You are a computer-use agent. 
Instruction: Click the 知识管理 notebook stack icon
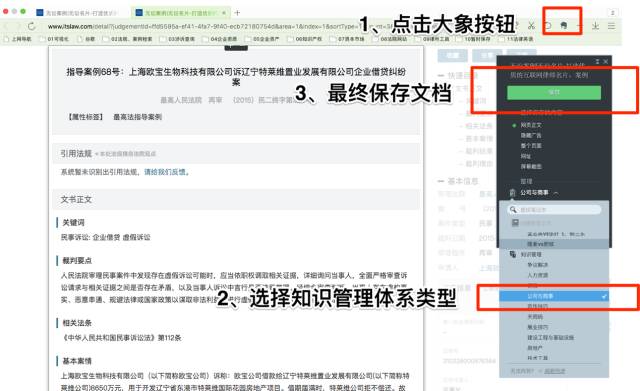tap(513, 254)
